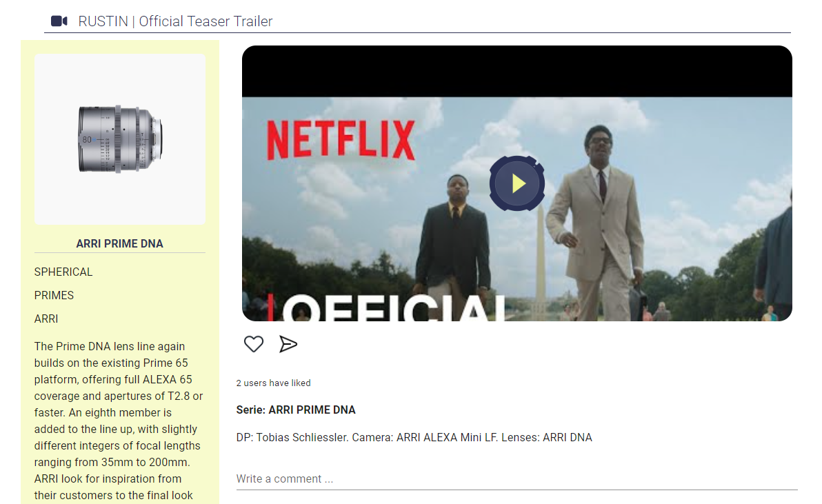
Task: Select the PRIMES tag
Action: tap(54, 296)
